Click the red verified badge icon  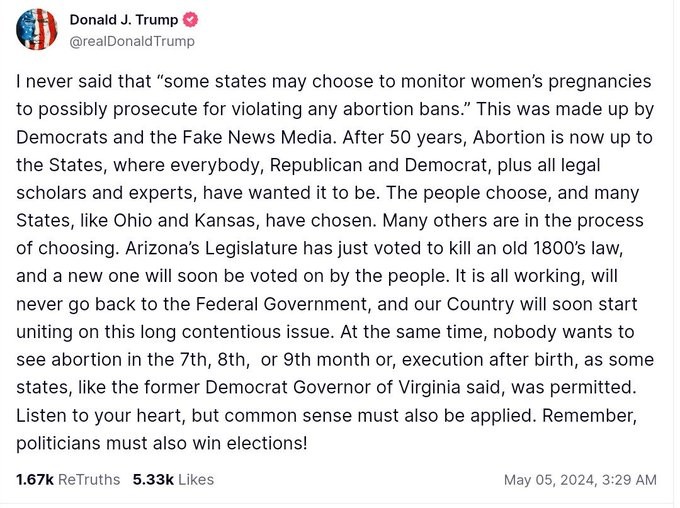click(191, 20)
